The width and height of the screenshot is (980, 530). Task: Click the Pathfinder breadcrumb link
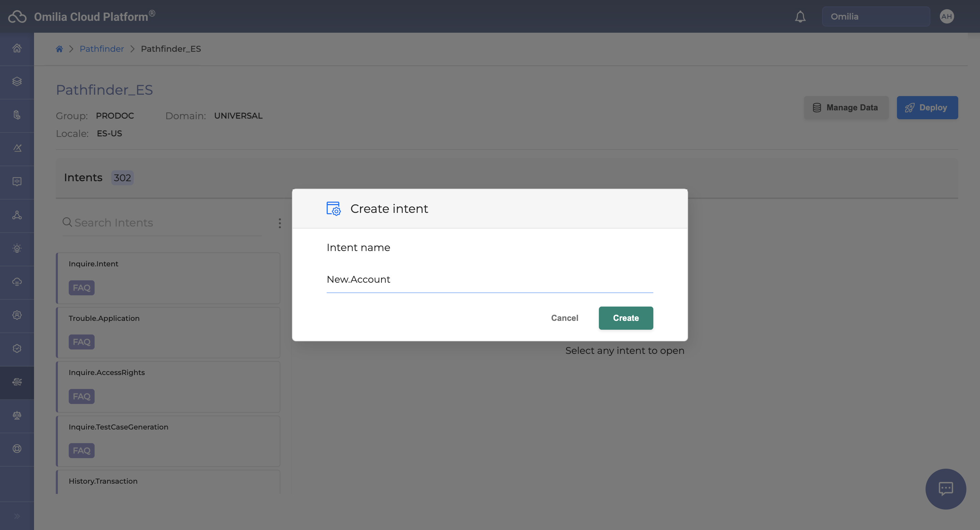(x=102, y=49)
